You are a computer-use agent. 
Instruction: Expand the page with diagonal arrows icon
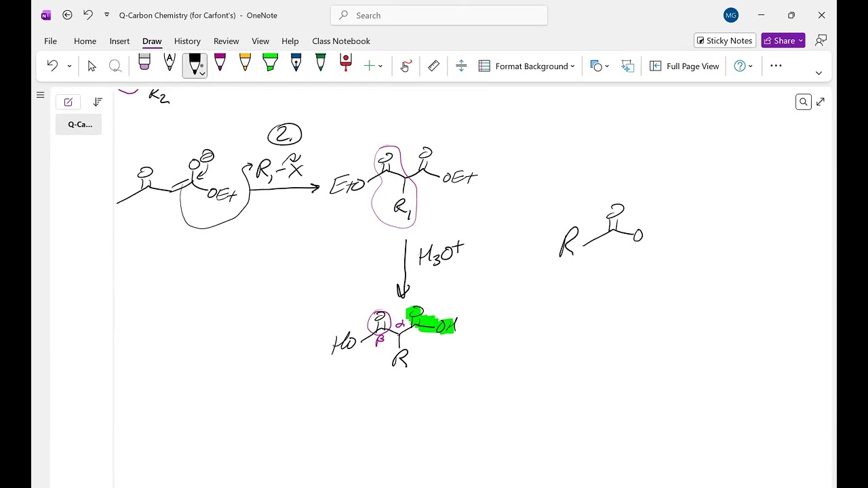821,102
